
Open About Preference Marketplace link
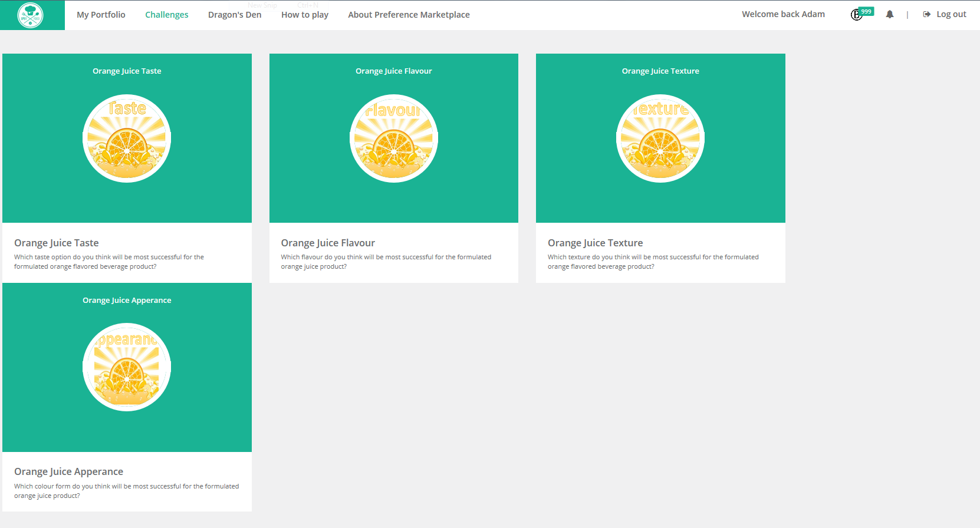point(409,15)
